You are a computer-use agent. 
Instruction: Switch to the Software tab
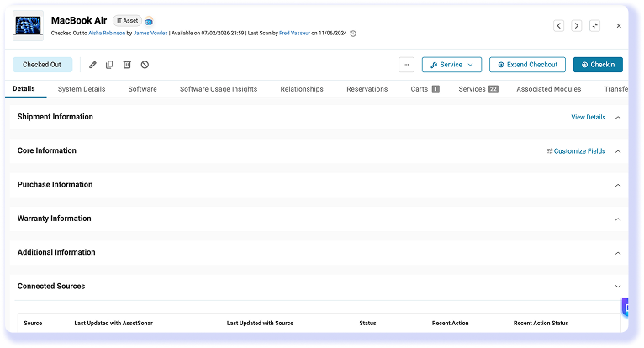pos(143,89)
